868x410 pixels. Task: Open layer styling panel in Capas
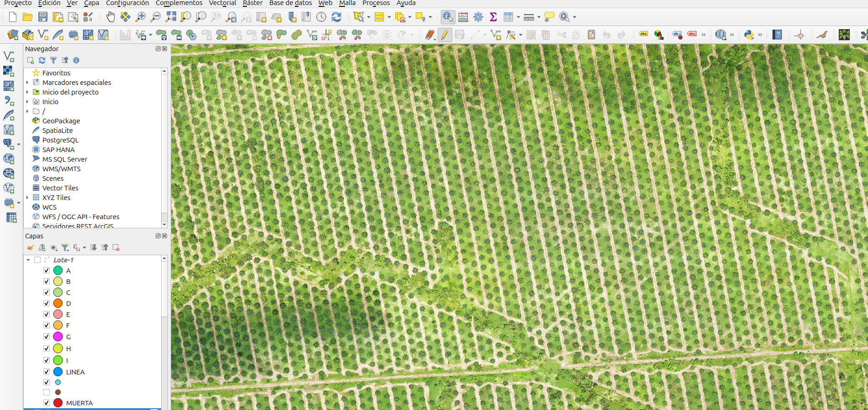click(x=31, y=247)
